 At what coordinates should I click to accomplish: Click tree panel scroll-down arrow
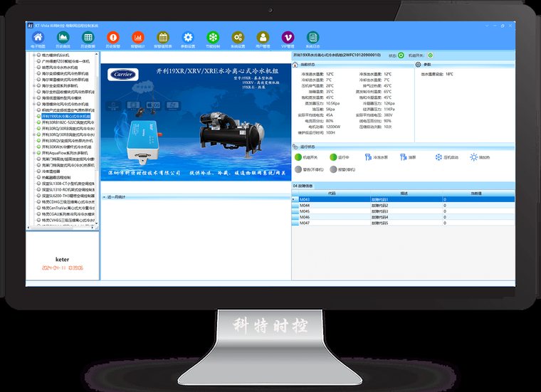point(96,223)
